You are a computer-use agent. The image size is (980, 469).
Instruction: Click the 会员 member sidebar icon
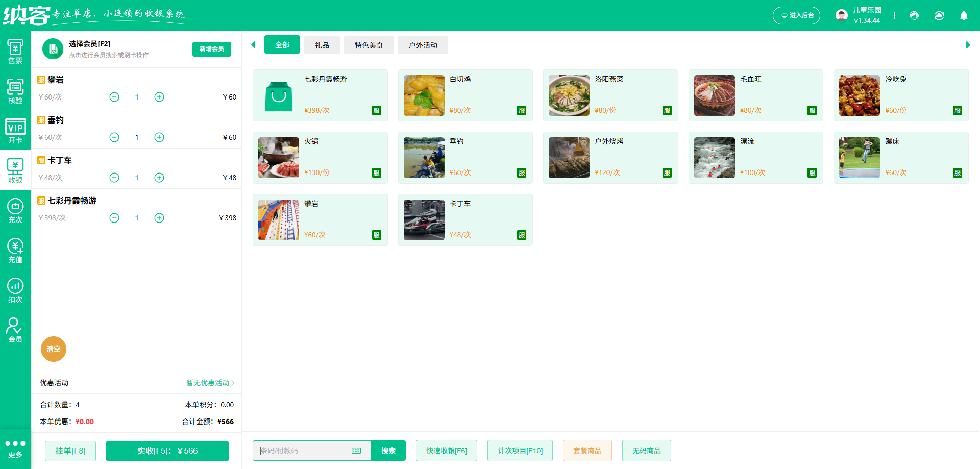[15, 330]
